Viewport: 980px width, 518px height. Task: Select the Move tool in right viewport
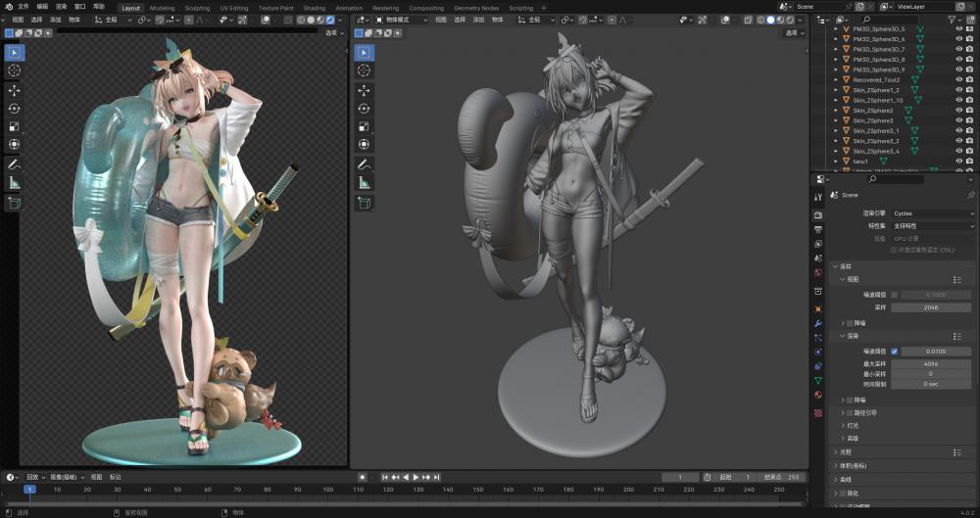(365, 91)
